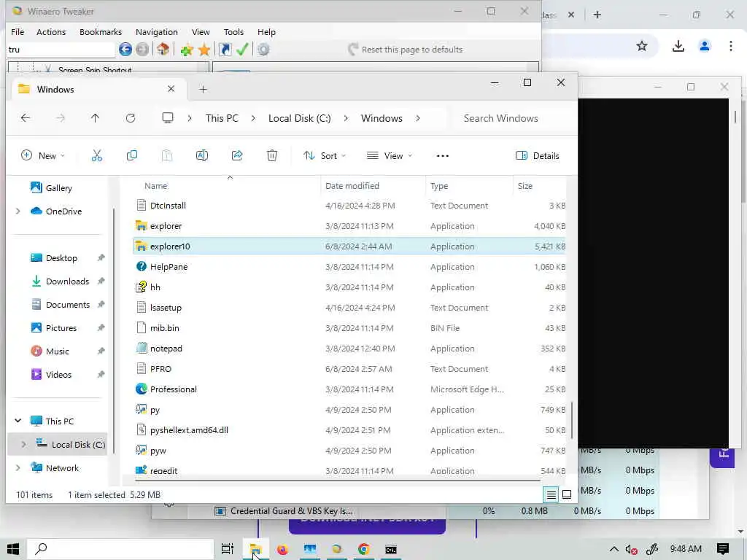Switch to details list view icon in status bar

[x=551, y=495]
